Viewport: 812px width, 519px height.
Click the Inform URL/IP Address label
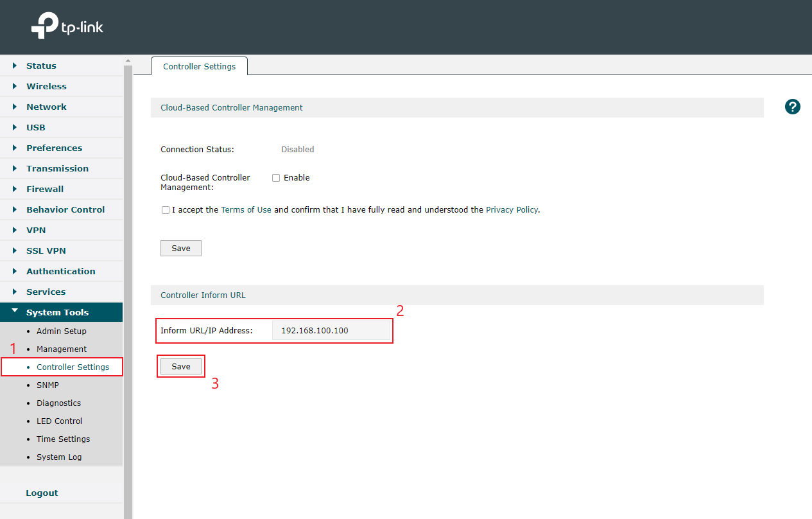pyautogui.click(x=207, y=331)
